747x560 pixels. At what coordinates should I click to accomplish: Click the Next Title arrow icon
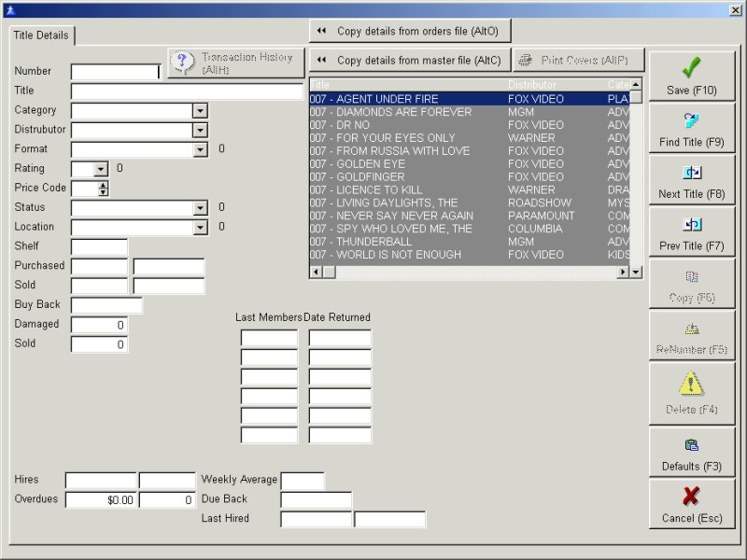tap(691, 173)
